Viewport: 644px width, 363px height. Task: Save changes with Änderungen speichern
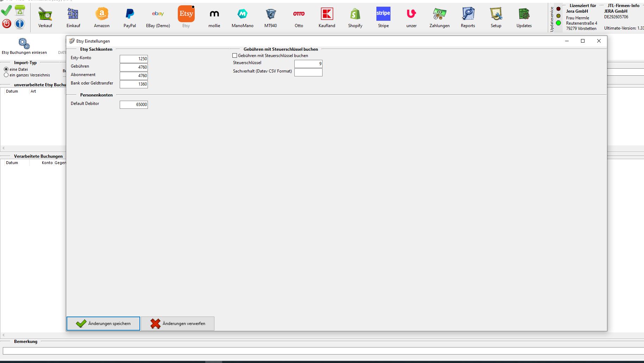coord(103,324)
